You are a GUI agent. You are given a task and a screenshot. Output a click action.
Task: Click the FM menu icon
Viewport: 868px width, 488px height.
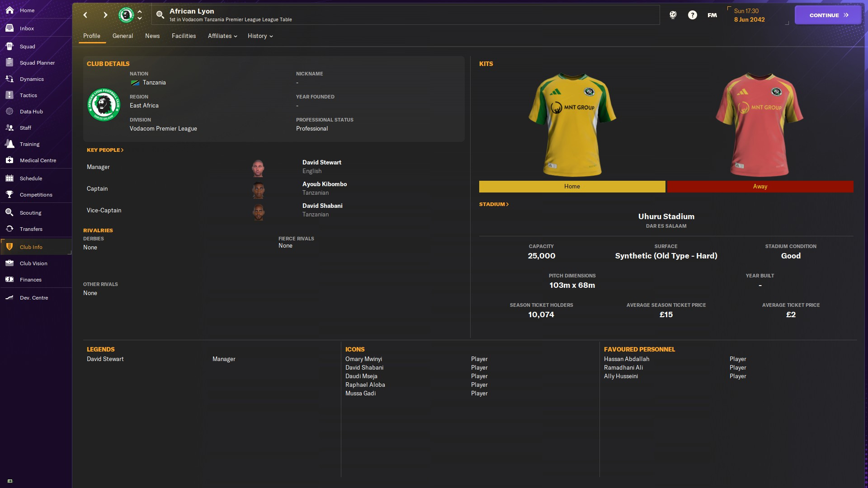point(712,15)
